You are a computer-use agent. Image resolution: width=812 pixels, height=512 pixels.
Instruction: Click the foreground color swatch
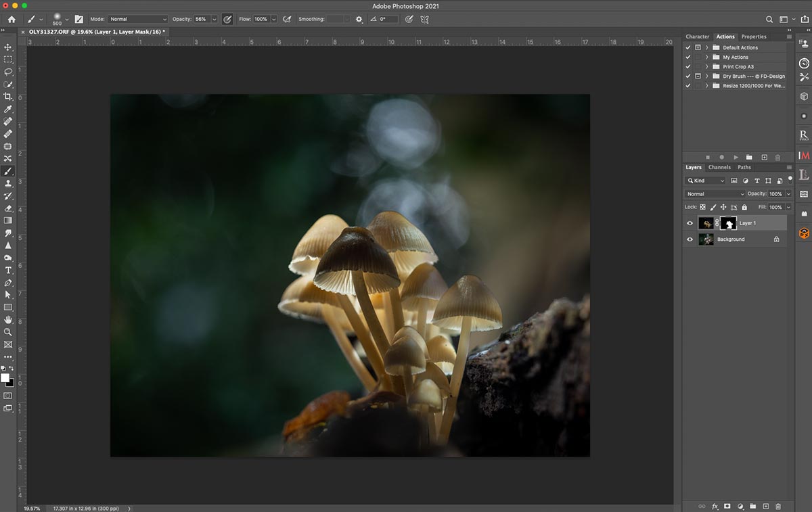pyautogui.click(x=5, y=378)
